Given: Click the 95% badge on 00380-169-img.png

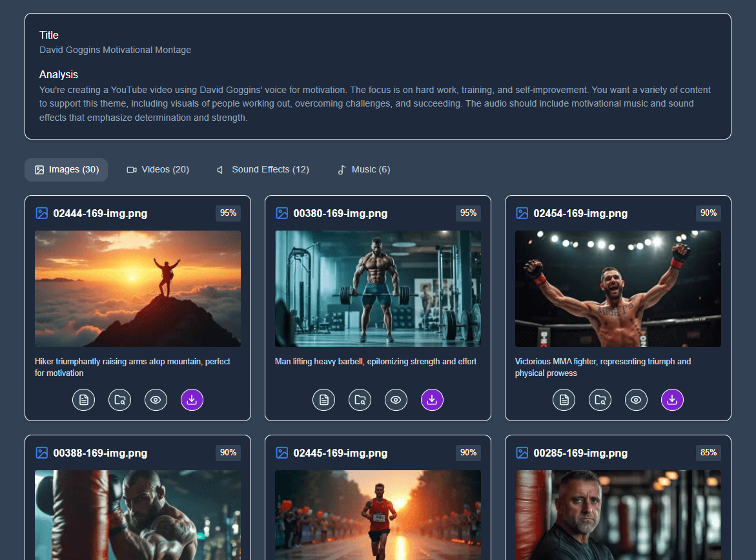Looking at the screenshot, I should tap(468, 213).
